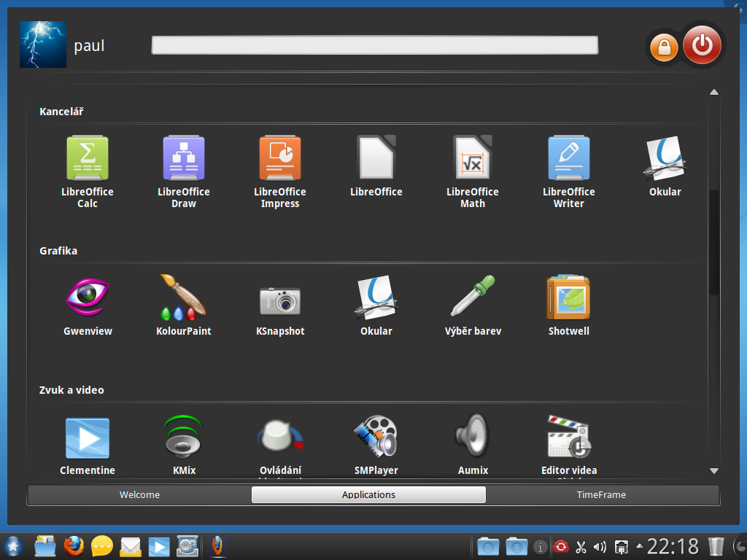The height and width of the screenshot is (560, 747).
Task: Open LibreOffice Draw
Action: coord(184,171)
